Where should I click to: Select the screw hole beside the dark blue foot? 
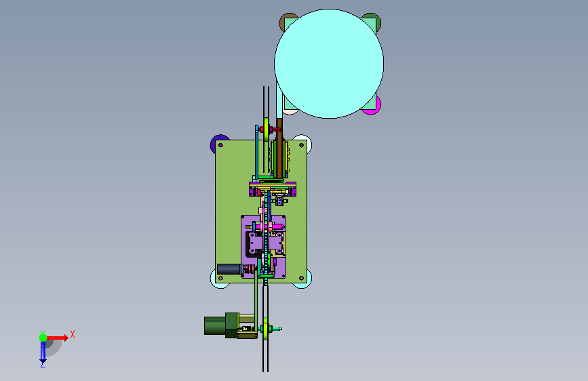point(220,145)
